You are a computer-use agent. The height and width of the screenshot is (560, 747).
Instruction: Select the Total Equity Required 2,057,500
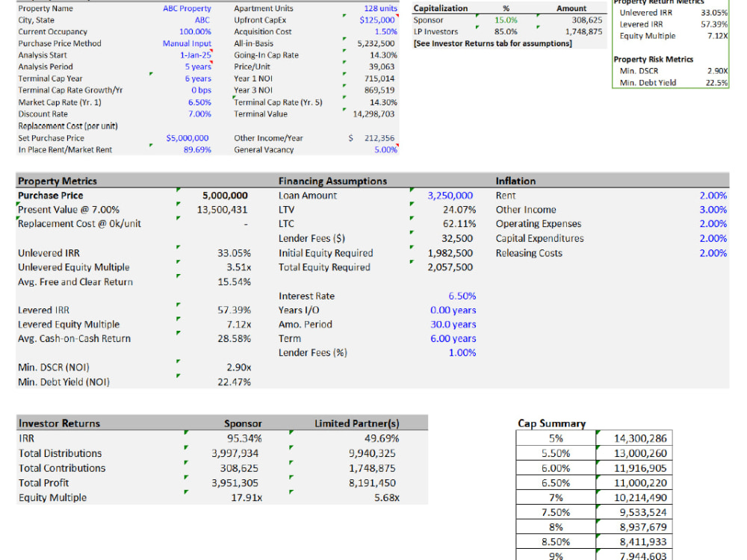click(x=450, y=267)
